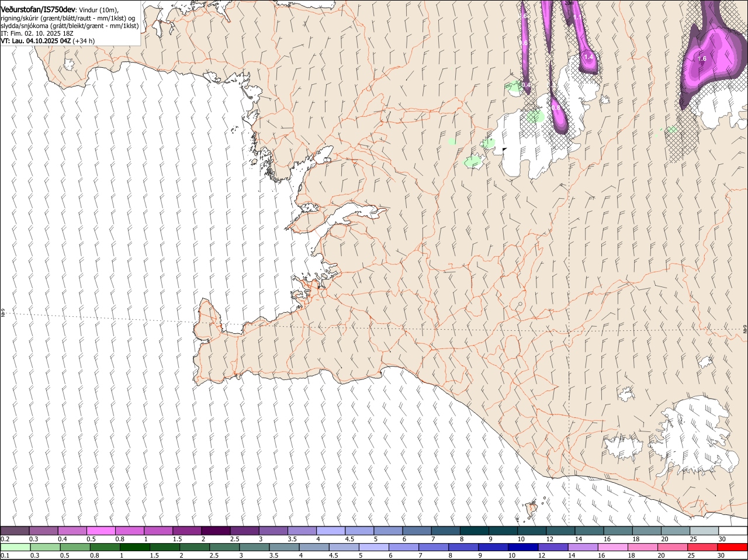Select the darkest purple 2 swatch, top legend row
748x560 pixels.
pos(215,531)
